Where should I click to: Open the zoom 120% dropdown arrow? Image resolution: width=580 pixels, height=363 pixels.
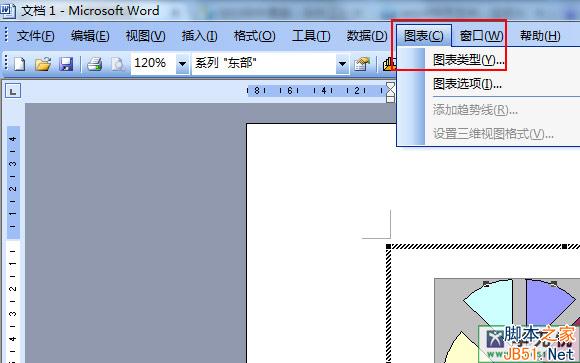point(182,64)
